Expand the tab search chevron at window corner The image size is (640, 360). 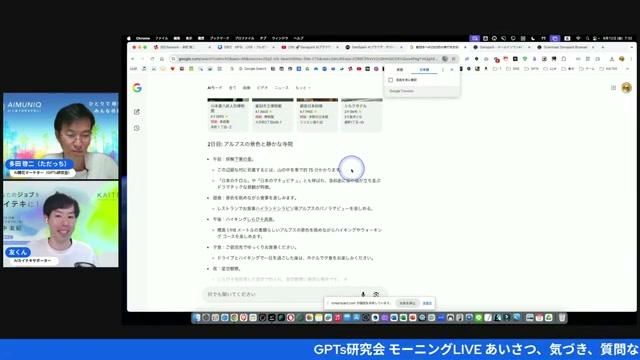[631, 47]
